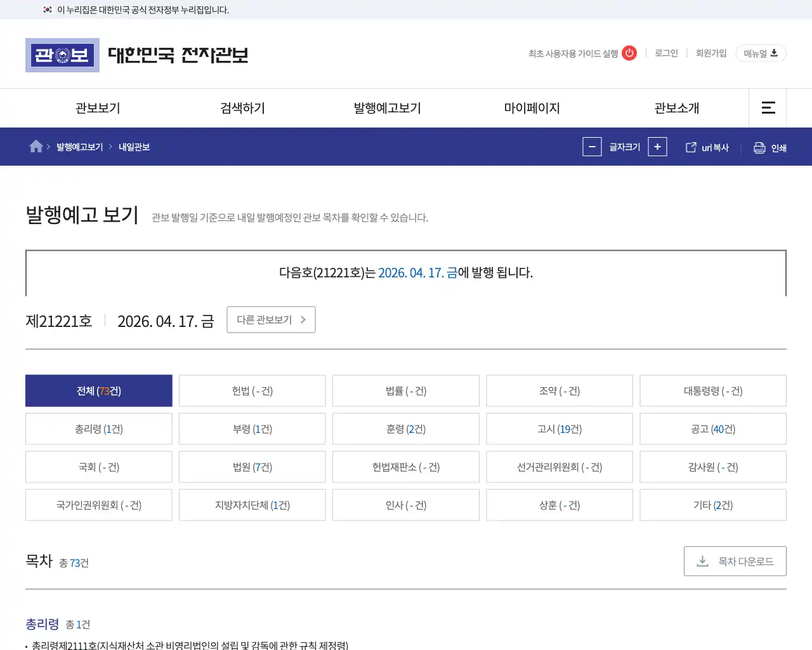The width and height of the screenshot is (812, 650).
Task: Click the download icon on 목차 다운로드
Action: point(702,561)
